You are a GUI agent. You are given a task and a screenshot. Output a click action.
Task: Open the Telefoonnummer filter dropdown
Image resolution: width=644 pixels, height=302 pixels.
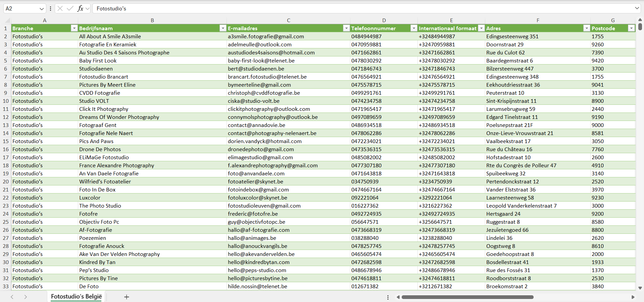point(414,28)
